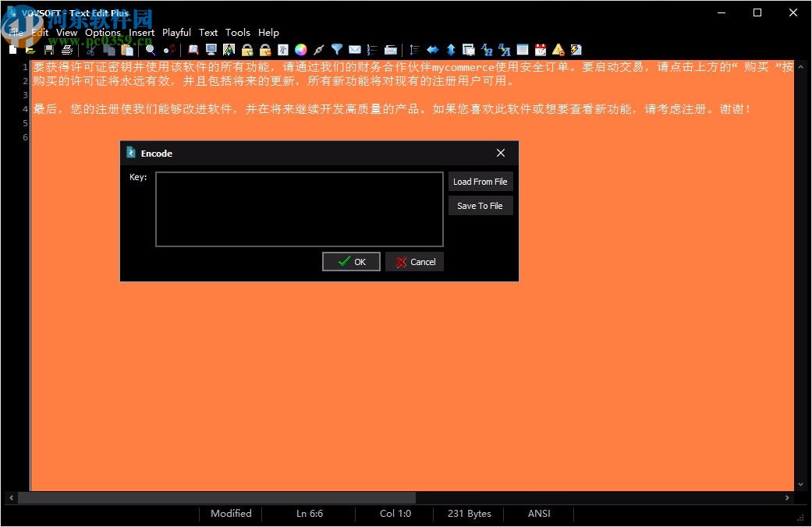Click the on-screen keyboard icon
812x527 pixels.
pyautogui.click(x=391, y=49)
